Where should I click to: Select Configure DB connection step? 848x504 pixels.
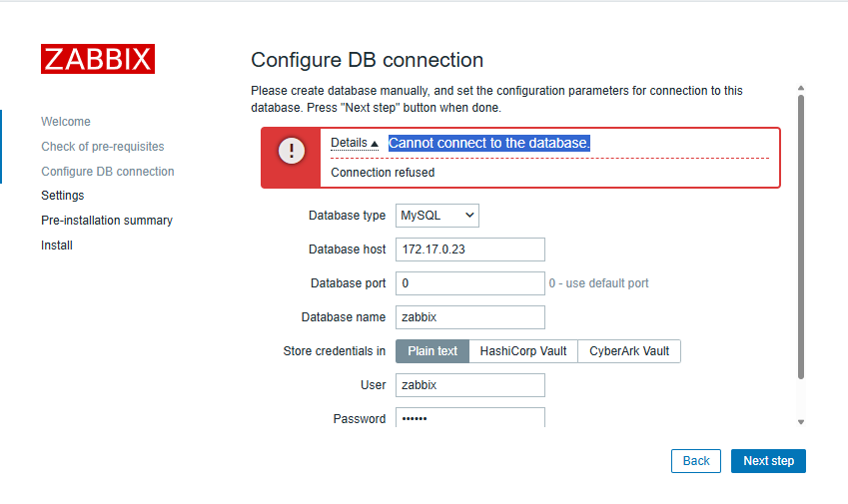tap(108, 172)
